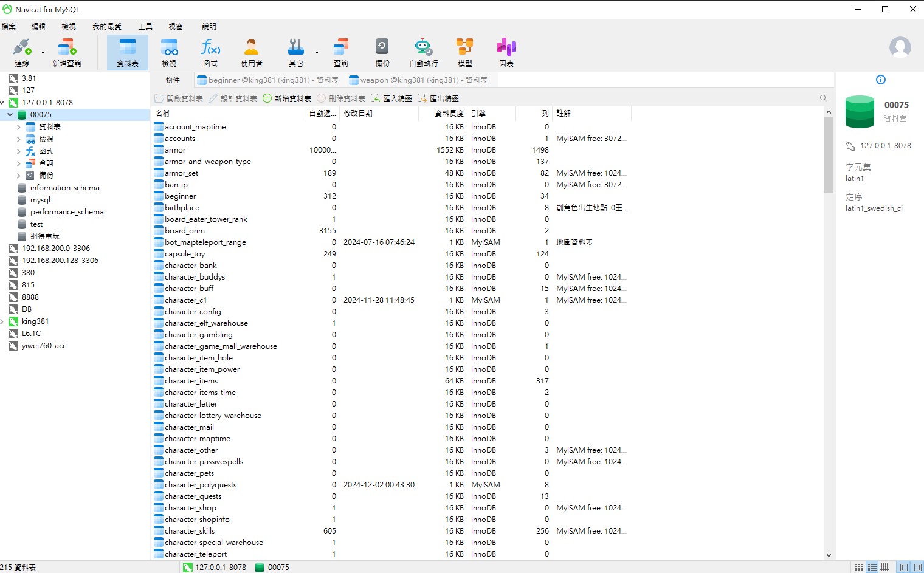This screenshot has height=573, width=924.
Task: Click the 新增資料表 button
Action: tap(287, 98)
